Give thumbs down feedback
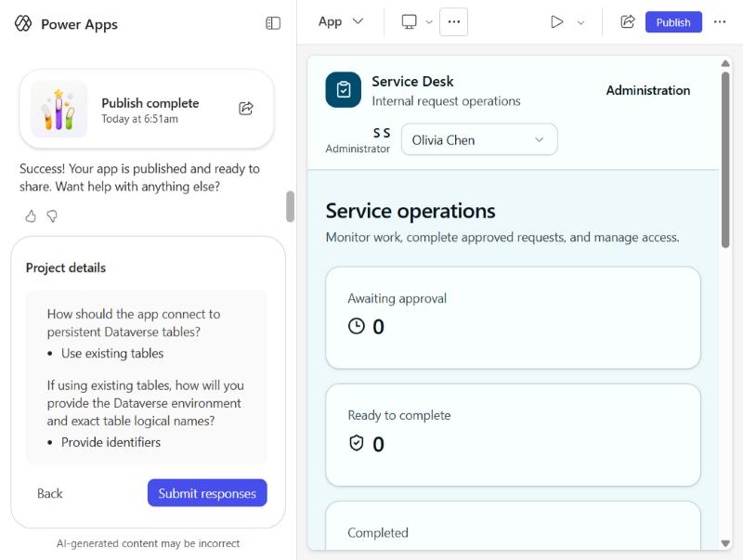Image resolution: width=743 pixels, height=560 pixels. click(52, 216)
